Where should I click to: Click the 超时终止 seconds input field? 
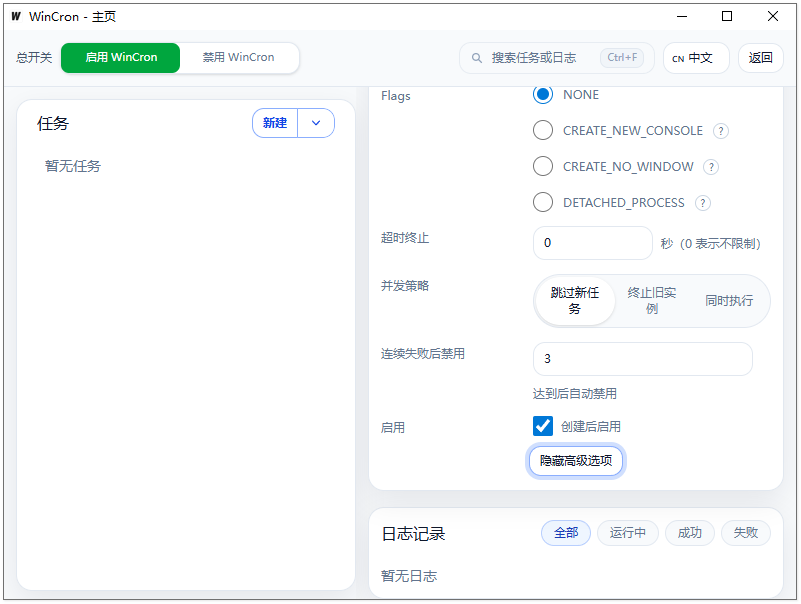click(592, 242)
